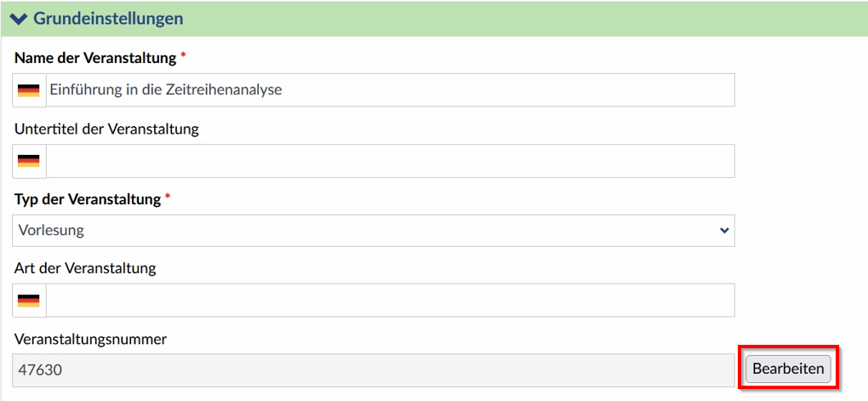Image resolution: width=868 pixels, height=401 pixels.
Task: Select the German flag in Art der Veranstaltung field
Action: point(29,301)
